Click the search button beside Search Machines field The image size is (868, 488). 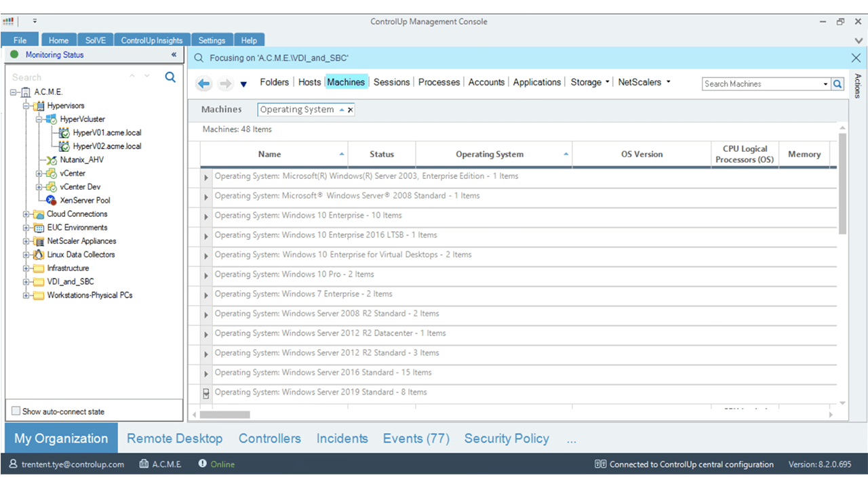coord(837,83)
